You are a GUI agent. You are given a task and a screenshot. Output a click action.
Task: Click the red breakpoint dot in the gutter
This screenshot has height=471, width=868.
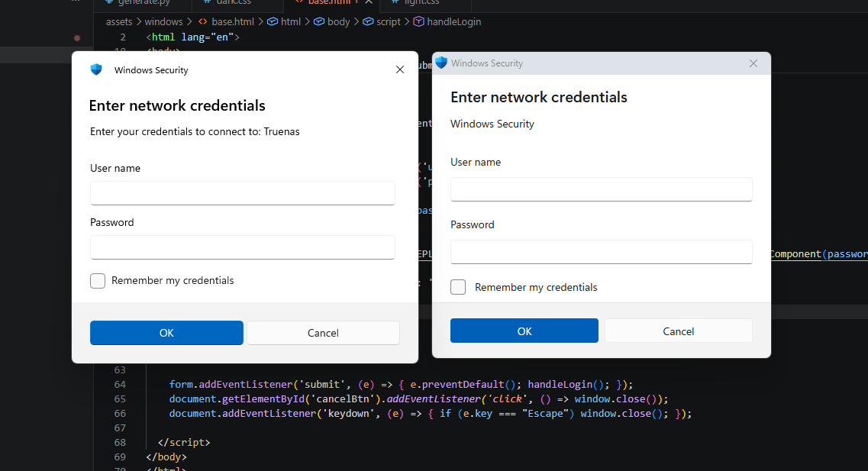[77, 38]
